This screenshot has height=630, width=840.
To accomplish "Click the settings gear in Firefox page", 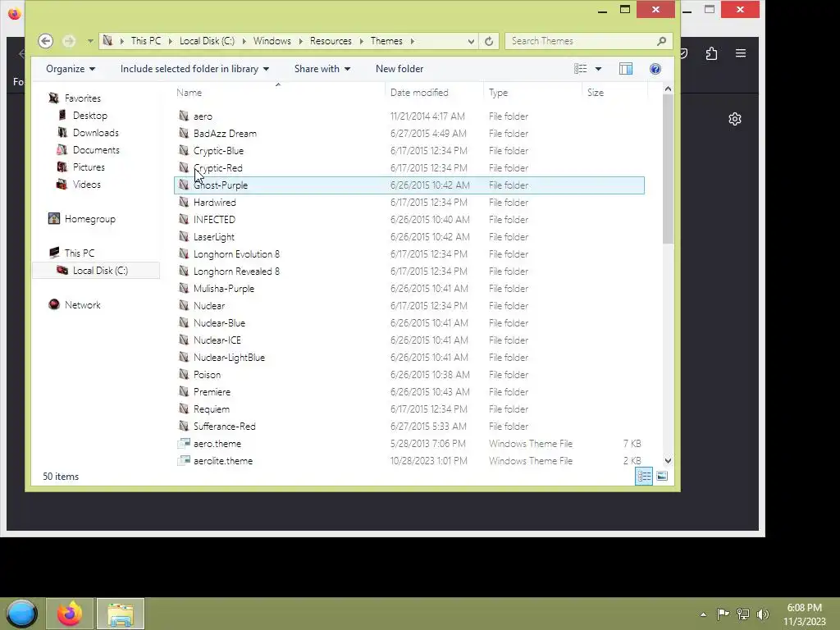I will pyautogui.click(x=734, y=119).
